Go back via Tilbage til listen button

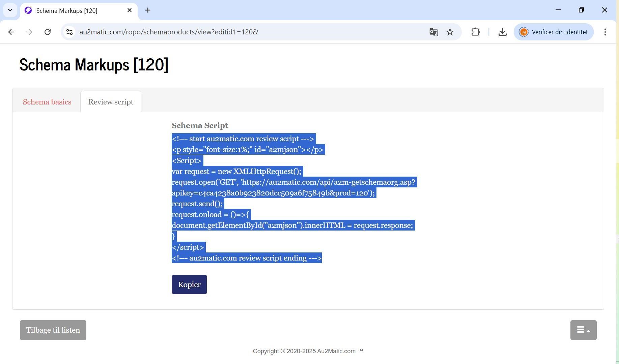(53, 330)
